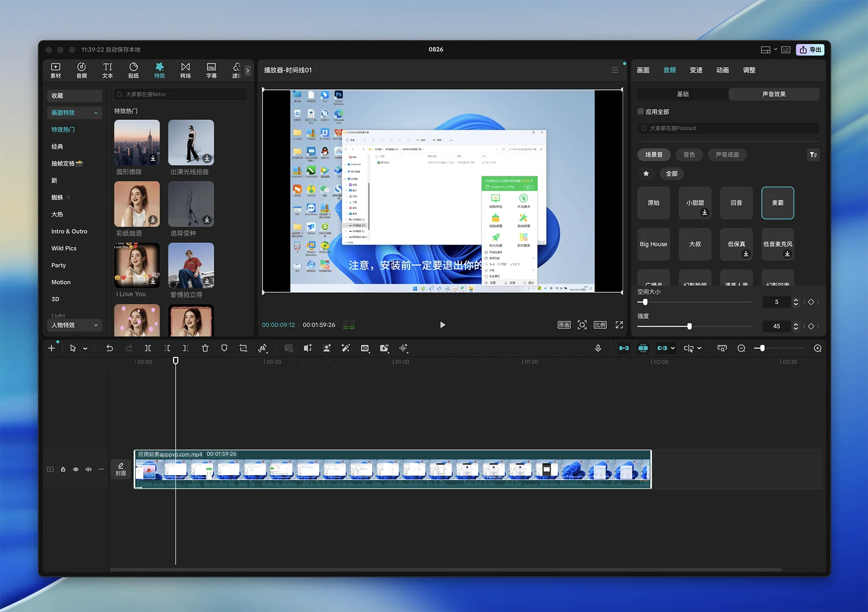Delete the selected clip with trash icon
Viewport: 868px width, 612px height.
(x=205, y=348)
